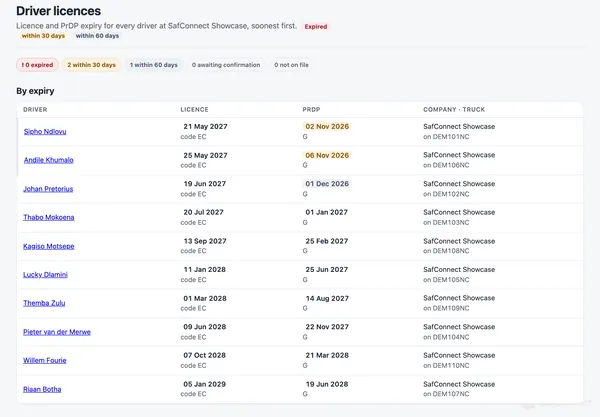Open Sipho Ndlovu driver profile
Screen dimensions: 600x417
click(45, 132)
